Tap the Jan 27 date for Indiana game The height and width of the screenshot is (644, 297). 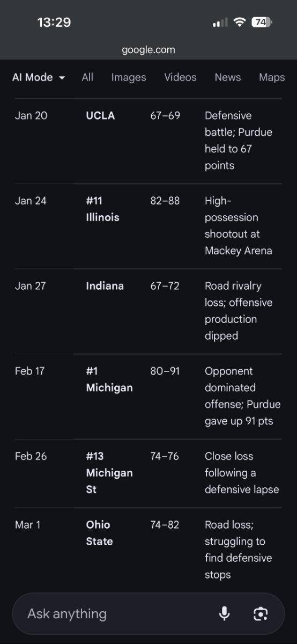(31, 286)
